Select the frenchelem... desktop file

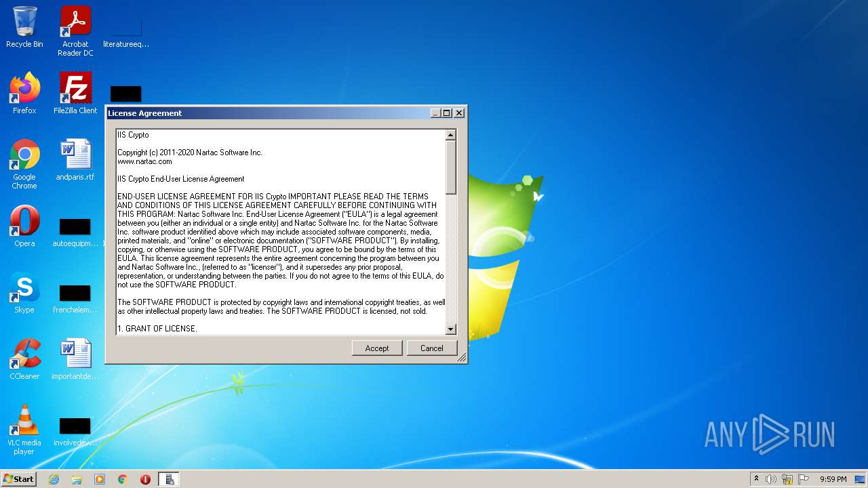click(75, 298)
